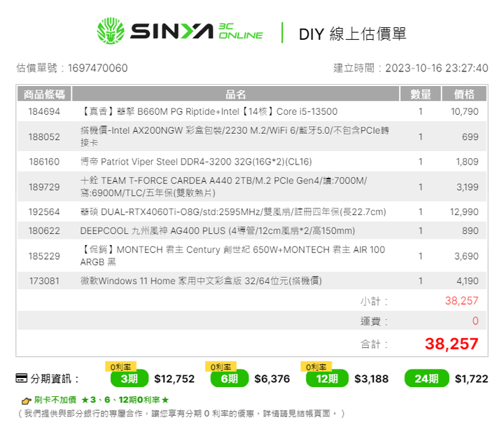Click the DIY 線上估價單 title

[x=353, y=34]
